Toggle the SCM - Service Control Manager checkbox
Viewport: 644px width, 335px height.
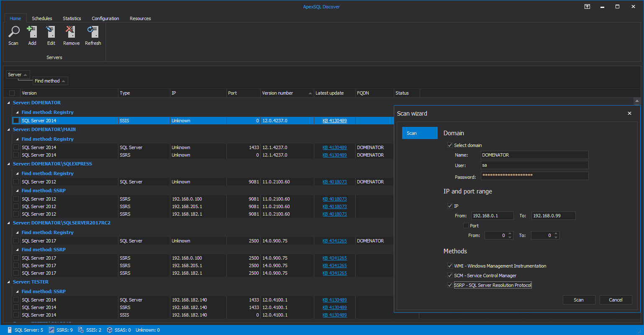450,276
